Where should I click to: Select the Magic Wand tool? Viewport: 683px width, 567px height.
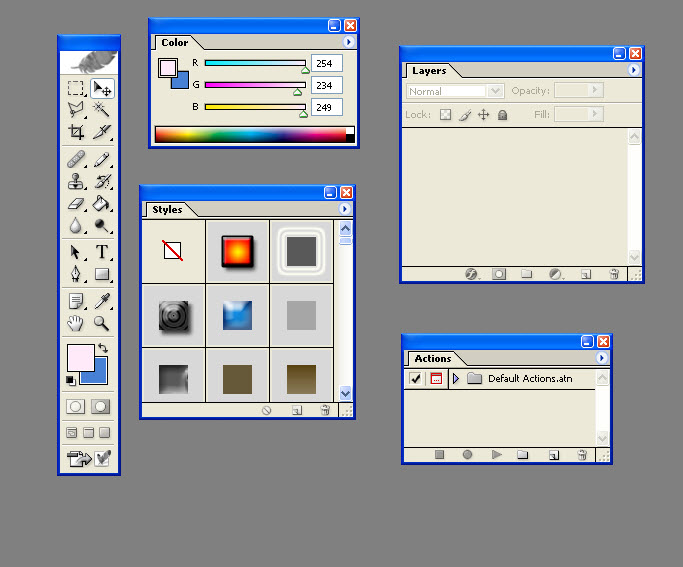pyautogui.click(x=102, y=109)
